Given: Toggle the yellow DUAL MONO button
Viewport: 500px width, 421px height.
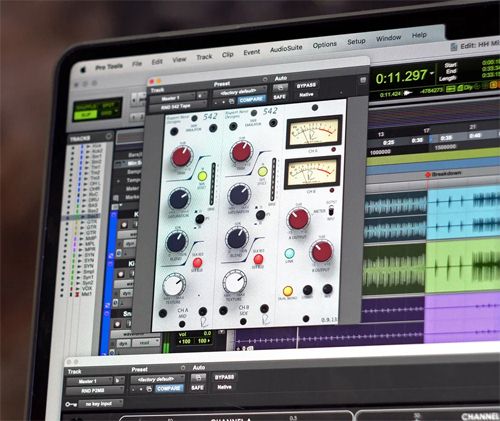Looking at the screenshot, I should click(288, 291).
